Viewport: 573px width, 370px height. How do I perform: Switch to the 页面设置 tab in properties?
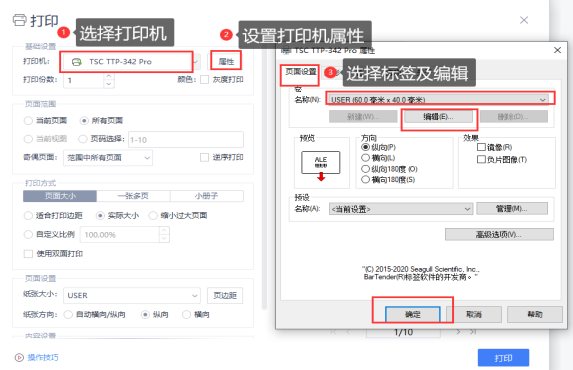[x=300, y=72]
